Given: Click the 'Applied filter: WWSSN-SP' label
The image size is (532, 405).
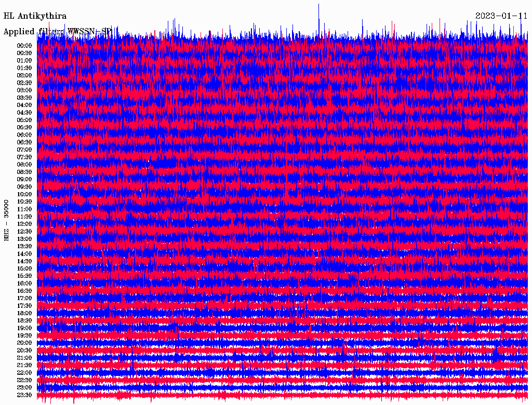Looking at the screenshot, I should 57,32.
